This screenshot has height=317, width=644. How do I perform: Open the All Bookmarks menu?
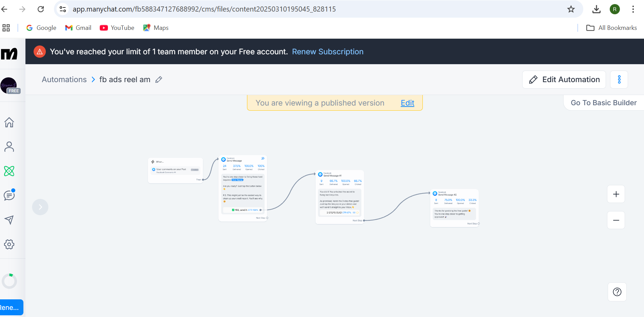(x=611, y=27)
